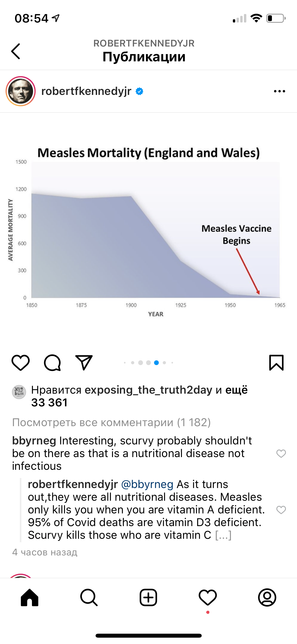Image resolution: width=297 pixels, height=644 pixels.
Task: Open the three-dot post options menu
Action: [x=279, y=91]
